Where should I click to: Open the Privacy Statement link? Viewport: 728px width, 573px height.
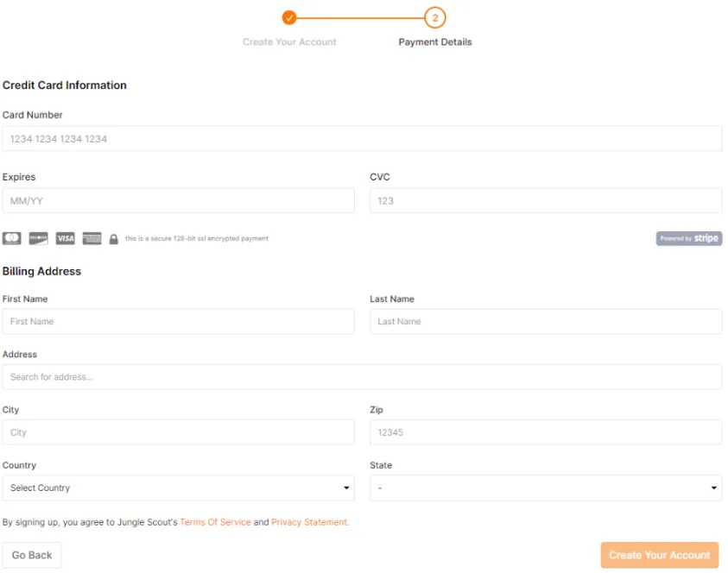click(310, 522)
